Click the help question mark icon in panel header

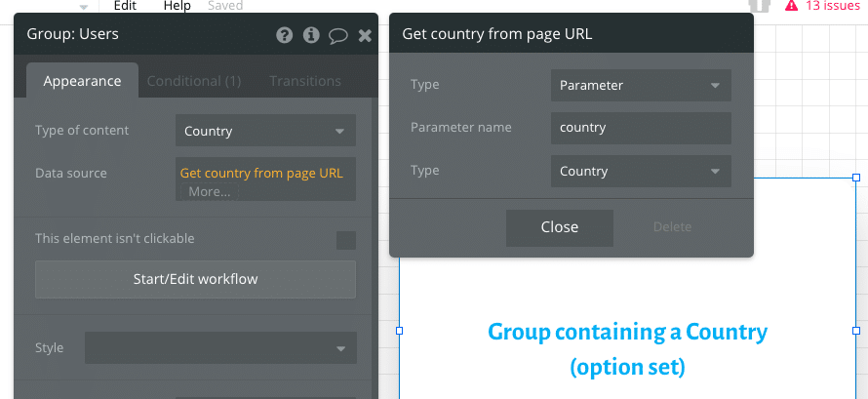point(285,36)
